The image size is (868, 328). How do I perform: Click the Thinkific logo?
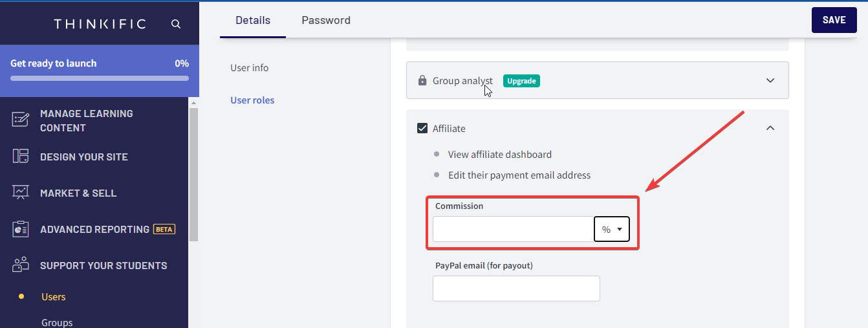point(100,24)
